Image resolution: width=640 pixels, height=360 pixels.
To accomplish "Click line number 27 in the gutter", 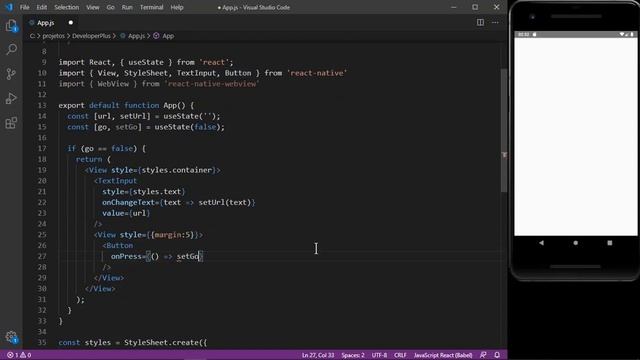I will (42, 256).
